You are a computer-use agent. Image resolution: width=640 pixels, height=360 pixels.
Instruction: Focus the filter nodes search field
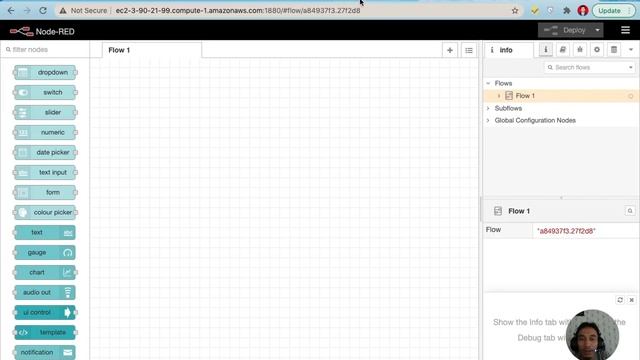45,49
